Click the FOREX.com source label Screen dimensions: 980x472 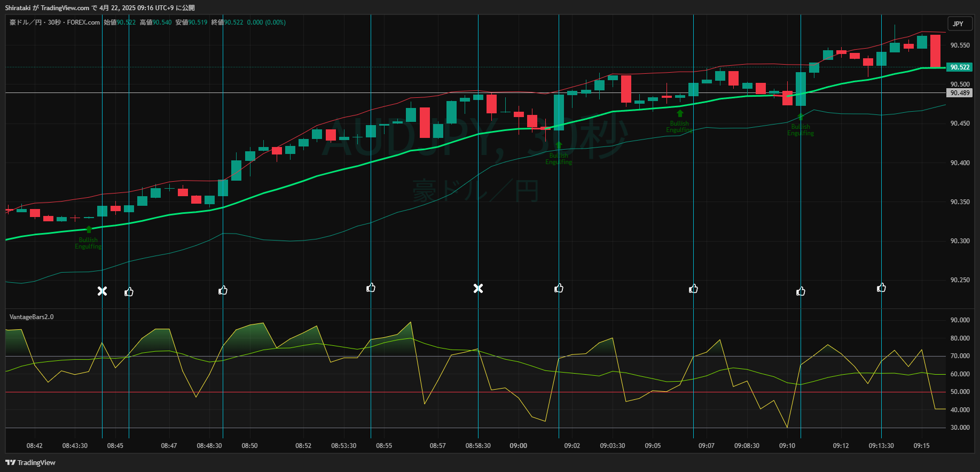[83, 22]
